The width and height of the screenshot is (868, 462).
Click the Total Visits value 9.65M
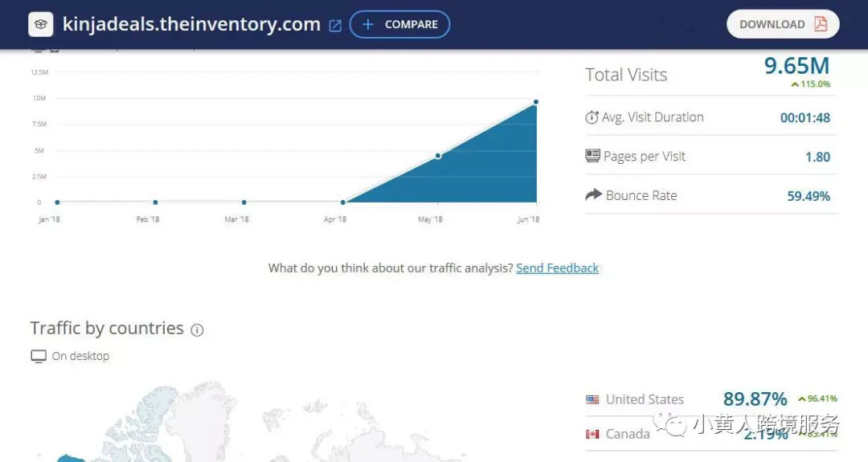coord(796,66)
